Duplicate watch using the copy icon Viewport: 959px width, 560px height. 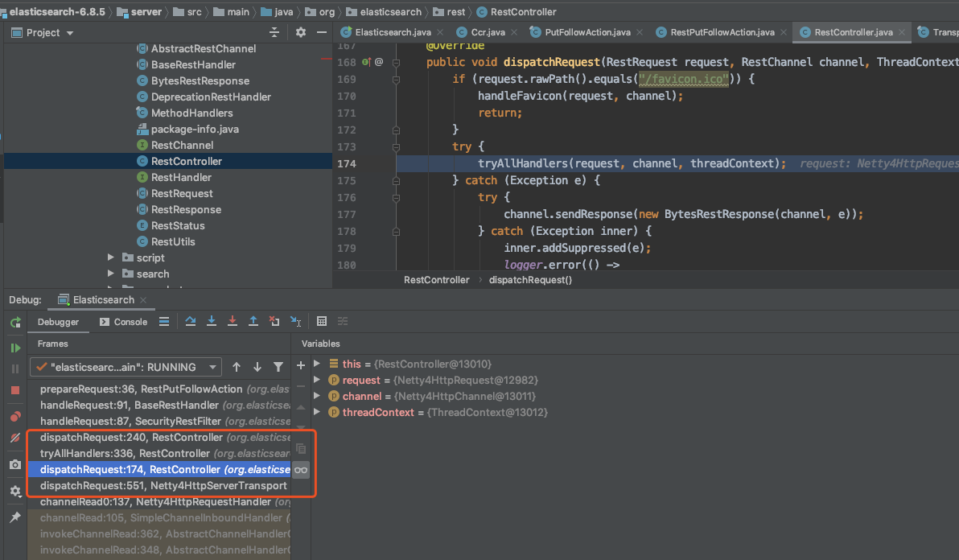300,449
